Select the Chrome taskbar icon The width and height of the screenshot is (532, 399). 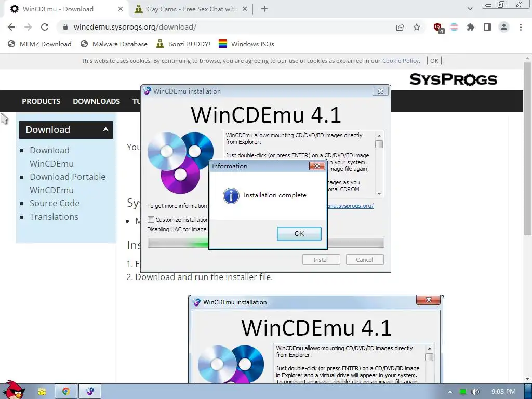(65, 391)
